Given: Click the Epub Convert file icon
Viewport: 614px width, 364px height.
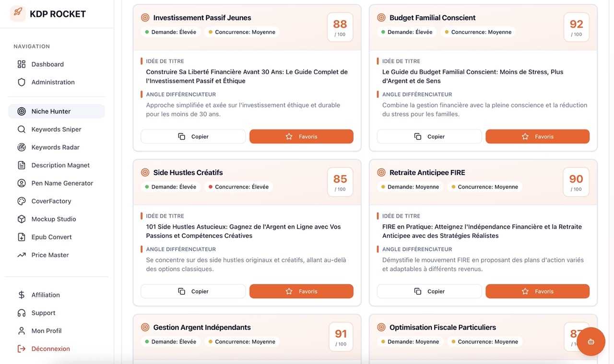Looking at the screenshot, I should tap(22, 237).
